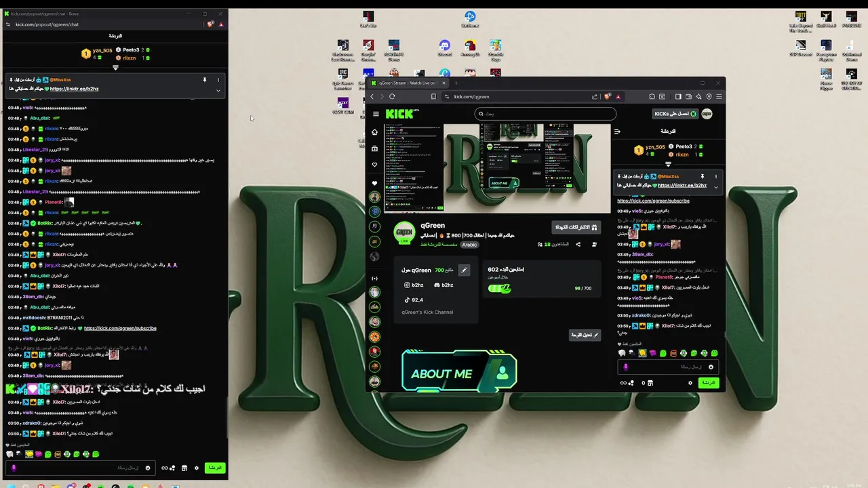Click the microphone icon in main window chat input

click(625, 367)
